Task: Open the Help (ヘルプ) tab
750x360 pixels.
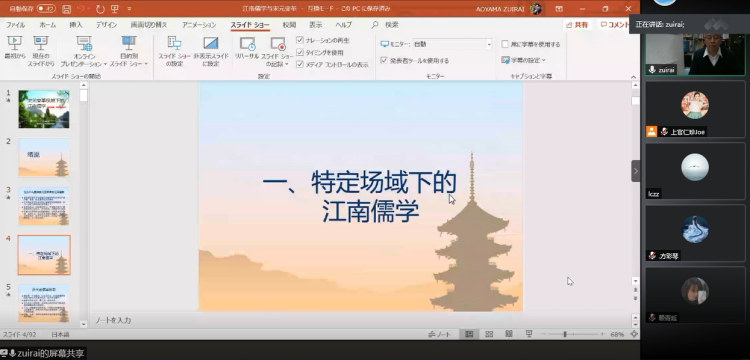Action: 343,25
